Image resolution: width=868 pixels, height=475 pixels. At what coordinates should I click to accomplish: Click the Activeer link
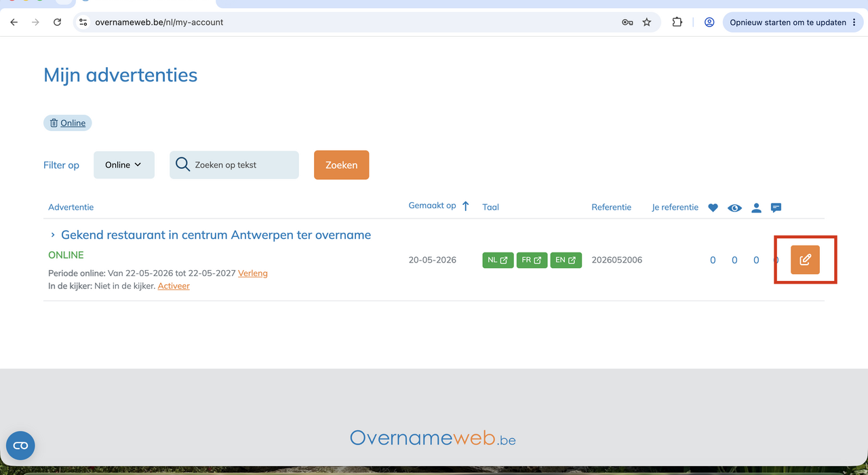point(174,286)
